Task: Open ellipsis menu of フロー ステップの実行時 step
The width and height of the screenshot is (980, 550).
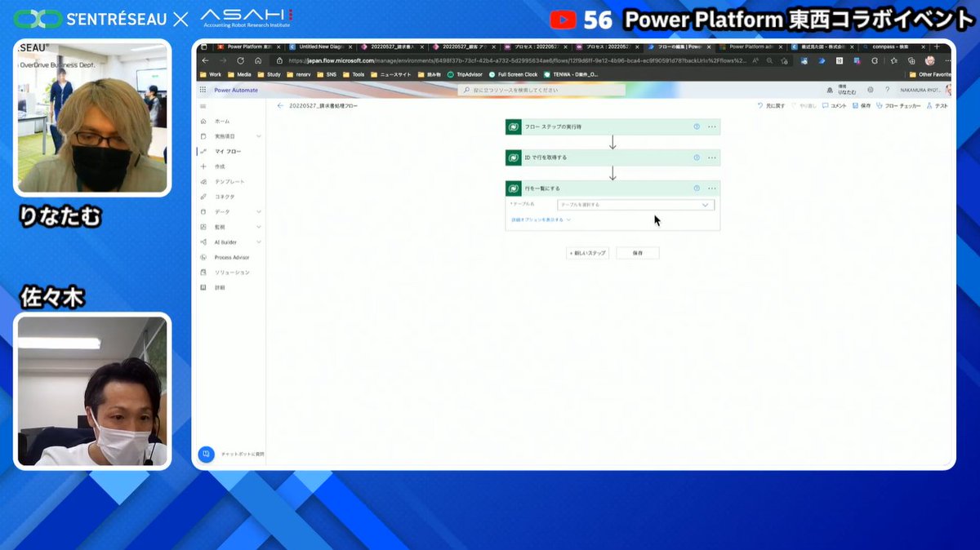Action: pos(712,126)
